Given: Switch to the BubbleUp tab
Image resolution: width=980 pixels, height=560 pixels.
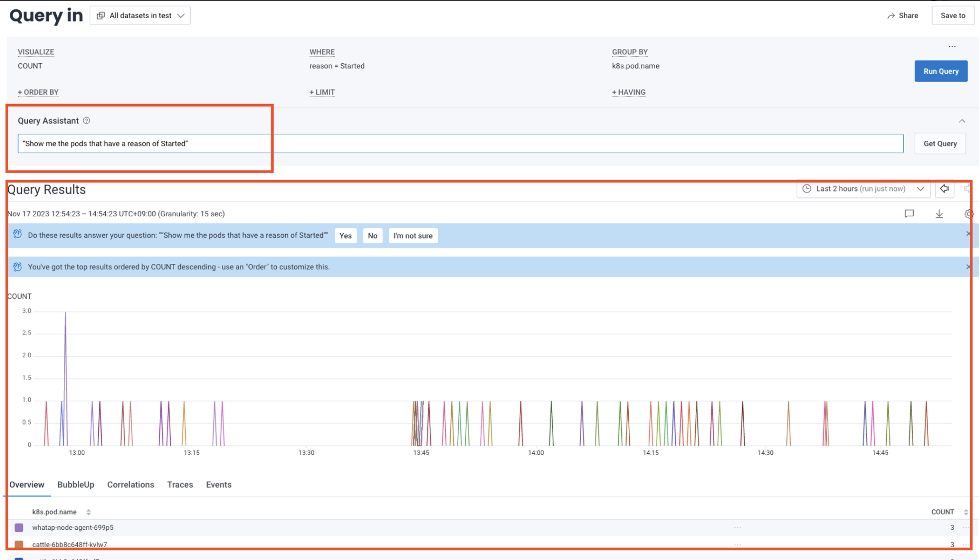Looking at the screenshot, I should (x=76, y=485).
